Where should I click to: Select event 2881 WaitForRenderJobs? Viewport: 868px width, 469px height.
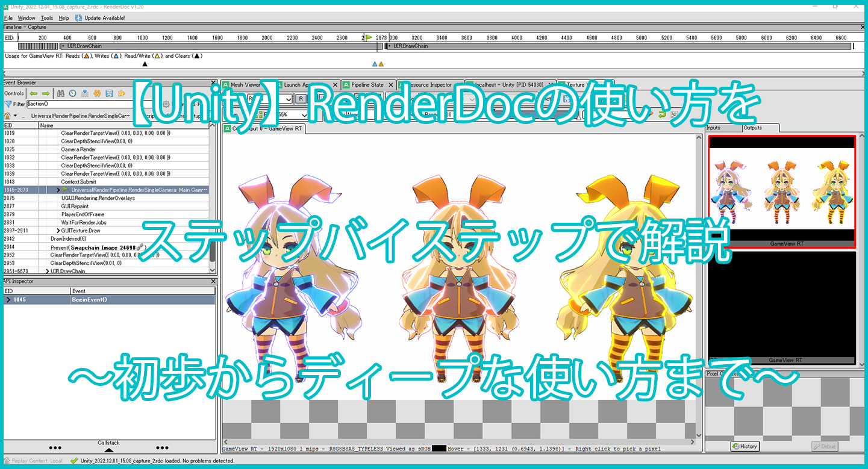(x=106, y=222)
